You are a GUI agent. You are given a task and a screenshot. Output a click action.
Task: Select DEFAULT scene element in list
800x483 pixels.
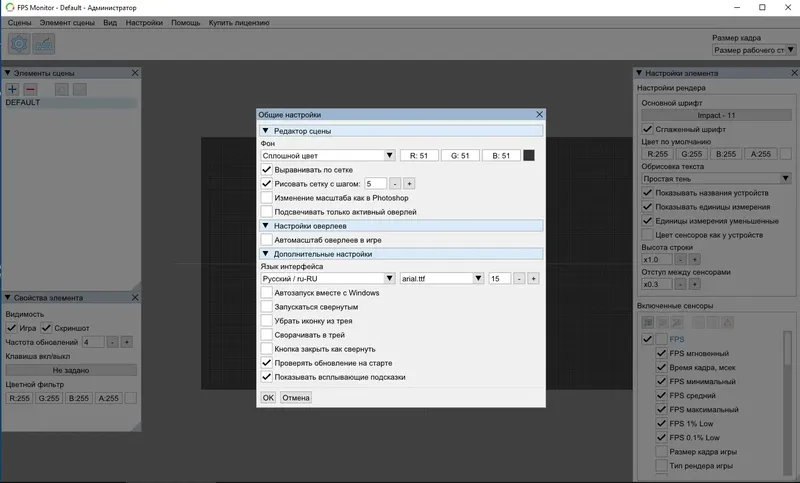click(71, 103)
